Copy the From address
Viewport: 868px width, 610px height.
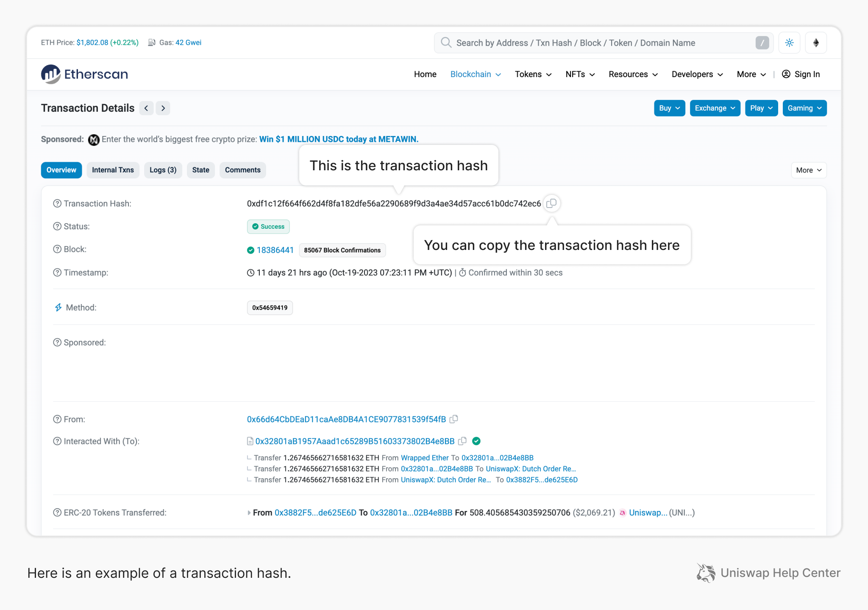453,419
